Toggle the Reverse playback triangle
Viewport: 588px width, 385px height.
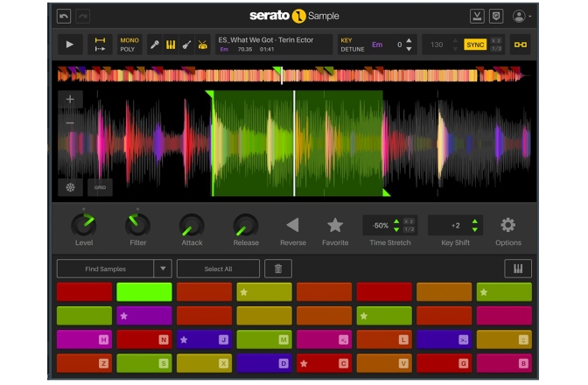293,225
